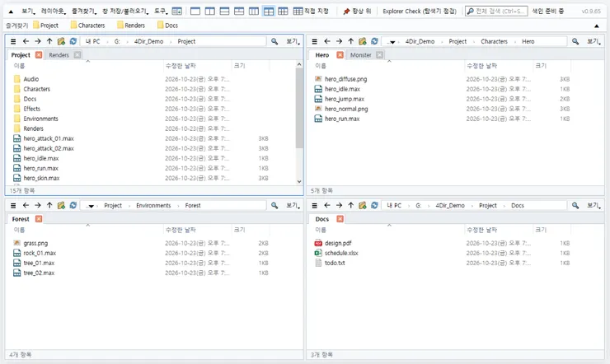Open 보기 dropdown in Forest pane
This screenshot has width=610, height=364.
coord(293,206)
